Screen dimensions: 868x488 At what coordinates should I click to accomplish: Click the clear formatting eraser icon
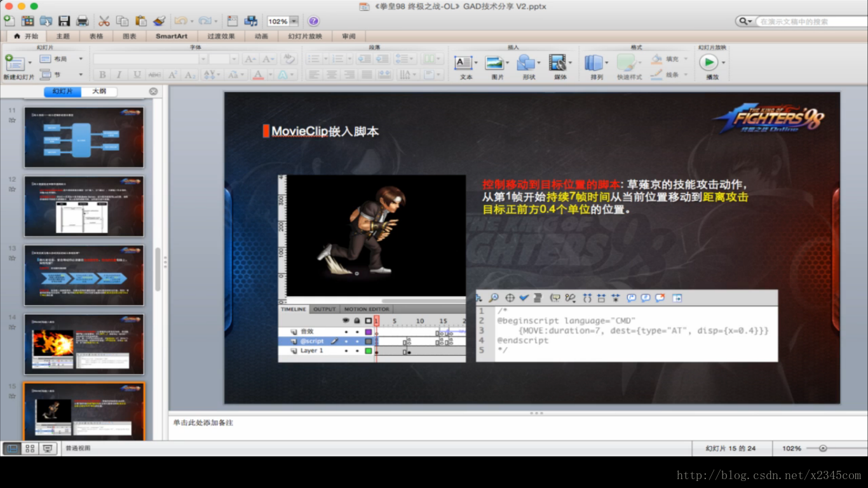(x=289, y=59)
